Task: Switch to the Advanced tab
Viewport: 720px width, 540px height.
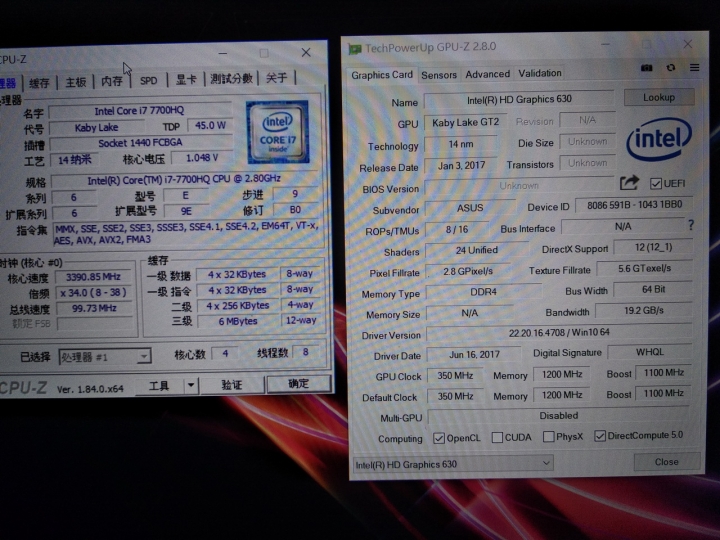Action: [487, 74]
